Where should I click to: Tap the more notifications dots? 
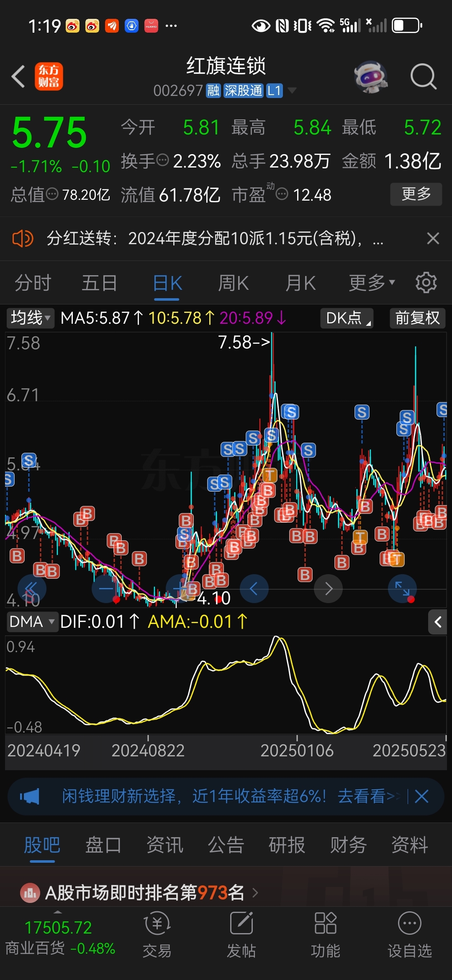click(x=171, y=26)
